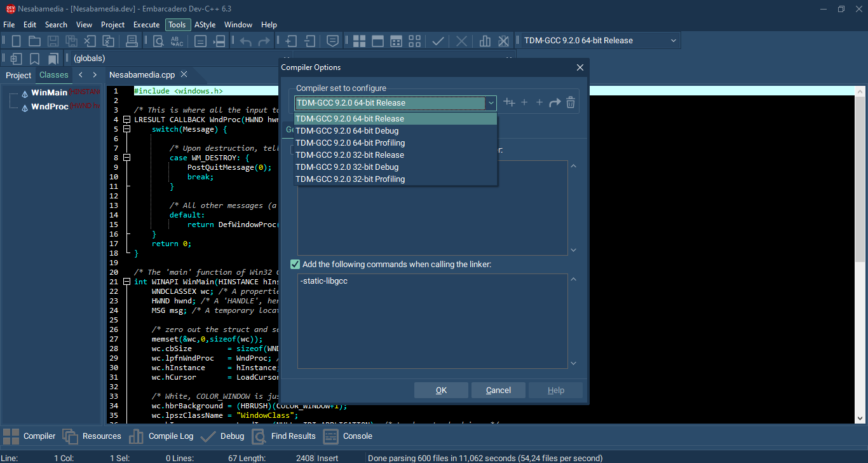The height and width of the screenshot is (463, 868).
Task: Click the Open file folder icon
Action: [34, 41]
